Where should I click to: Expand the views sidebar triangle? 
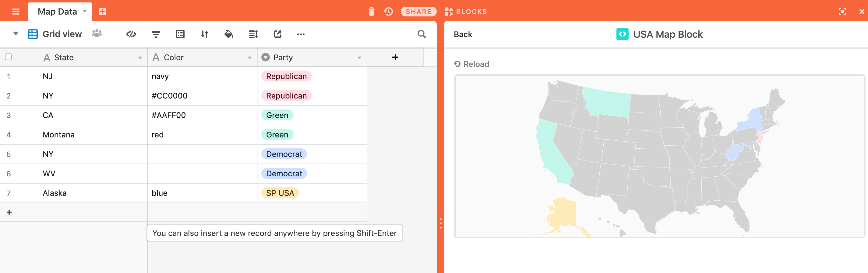click(x=16, y=34)
